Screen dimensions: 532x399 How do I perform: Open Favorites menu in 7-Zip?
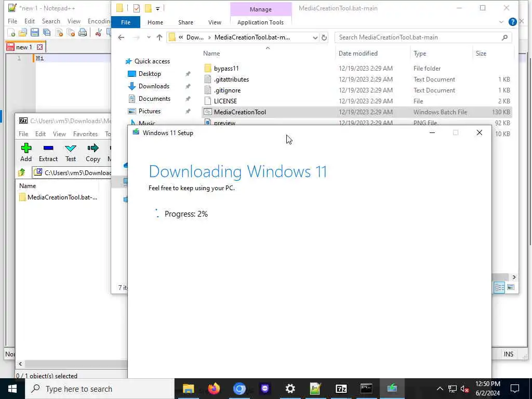(x=85, y=134)
